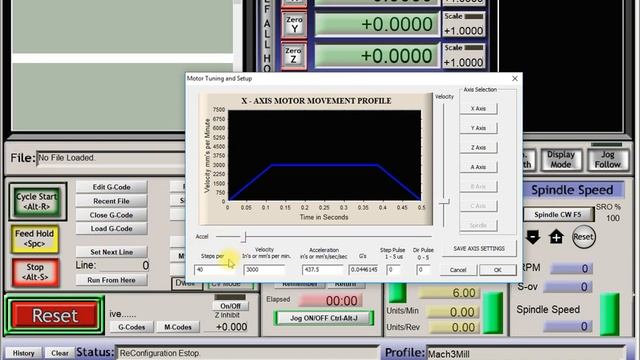
Task: Click the Accel horizontal slider handle
Action: pos(244,237)
